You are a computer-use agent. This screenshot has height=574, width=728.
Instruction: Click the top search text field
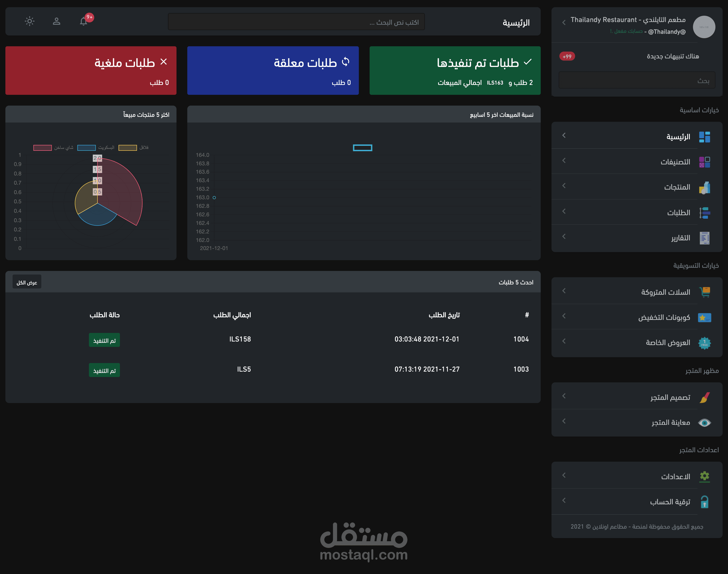tap(296, 22)
